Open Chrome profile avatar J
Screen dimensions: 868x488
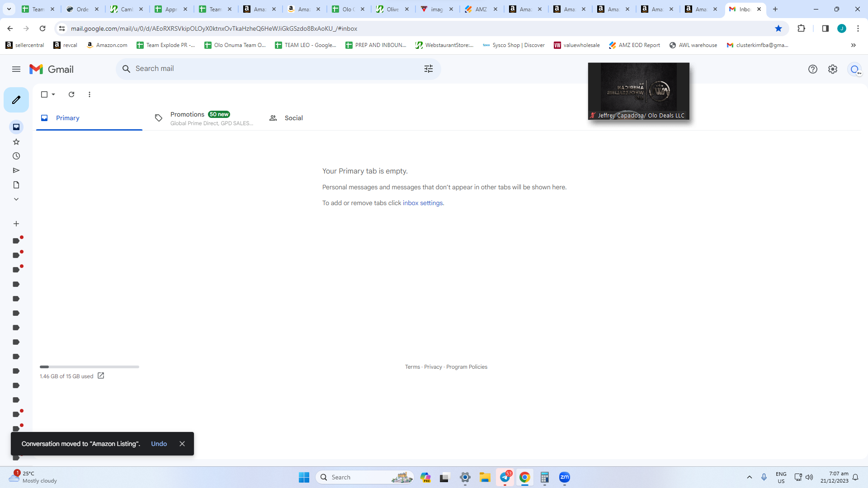842,28
